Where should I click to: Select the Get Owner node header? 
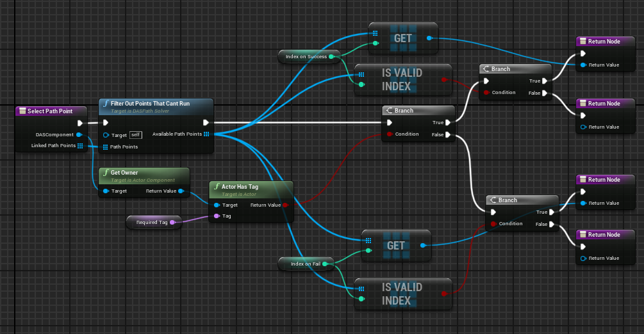tap(124, 173)
